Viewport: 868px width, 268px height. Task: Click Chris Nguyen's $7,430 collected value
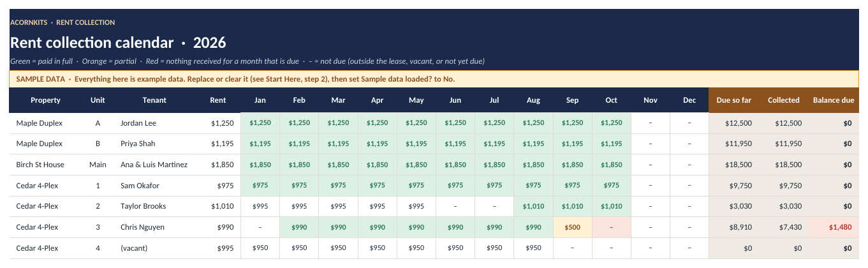[x=783, y=227]
